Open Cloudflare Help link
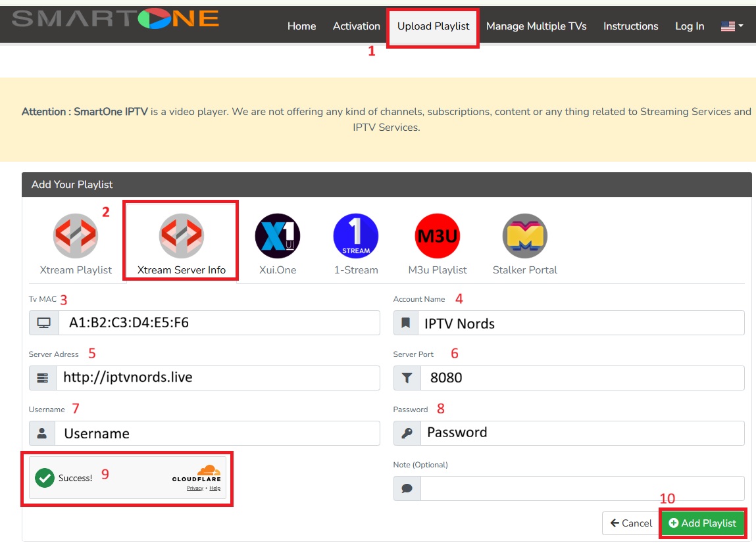This screenshot has height=543, width=756. pyautogui.click(x=215, y=488)
